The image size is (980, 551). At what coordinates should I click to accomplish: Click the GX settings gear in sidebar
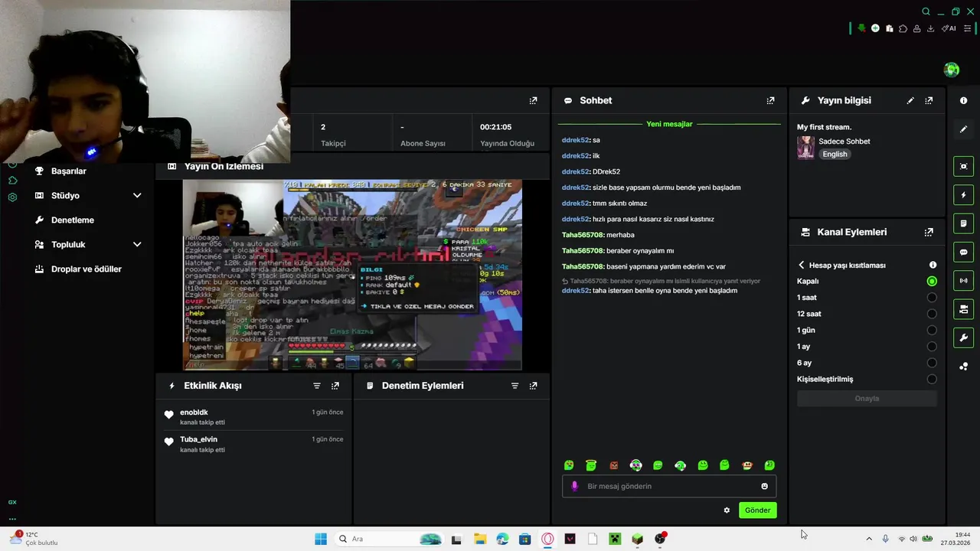click(x=12, y=197)
